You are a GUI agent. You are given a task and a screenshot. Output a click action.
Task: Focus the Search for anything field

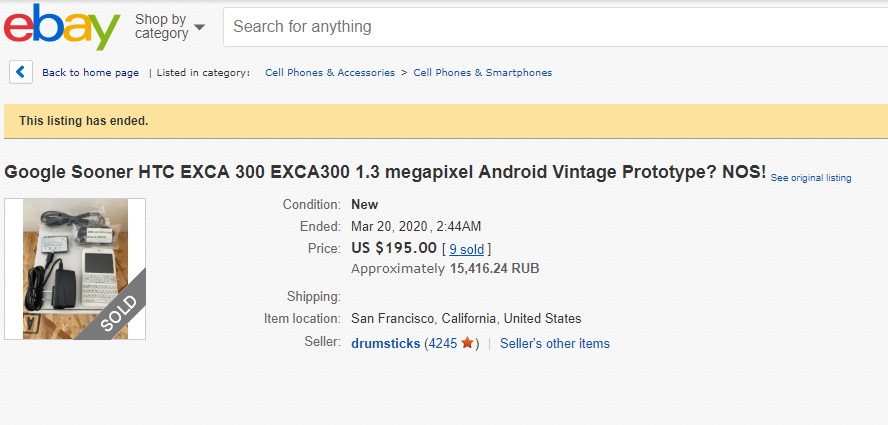(x=550, y=27)
